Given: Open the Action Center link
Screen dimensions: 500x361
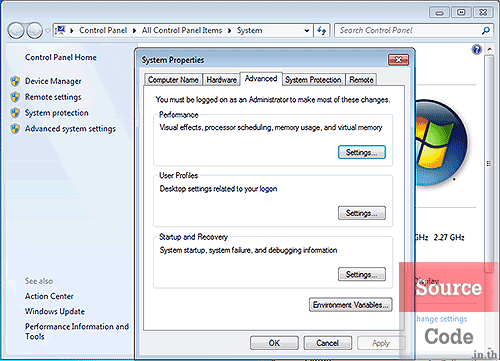Looking at the screenshot, I should 49,296.
